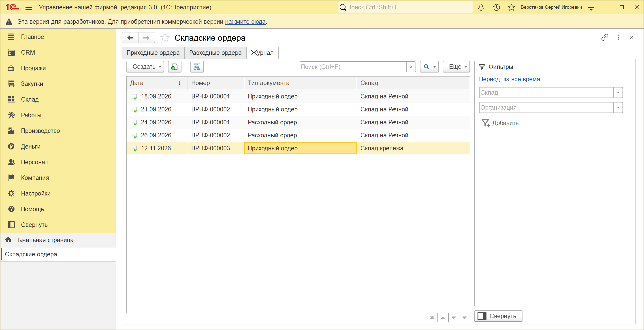Switch to Приходные ордера tab
The image size is (644, 330).
pos(153,53)
